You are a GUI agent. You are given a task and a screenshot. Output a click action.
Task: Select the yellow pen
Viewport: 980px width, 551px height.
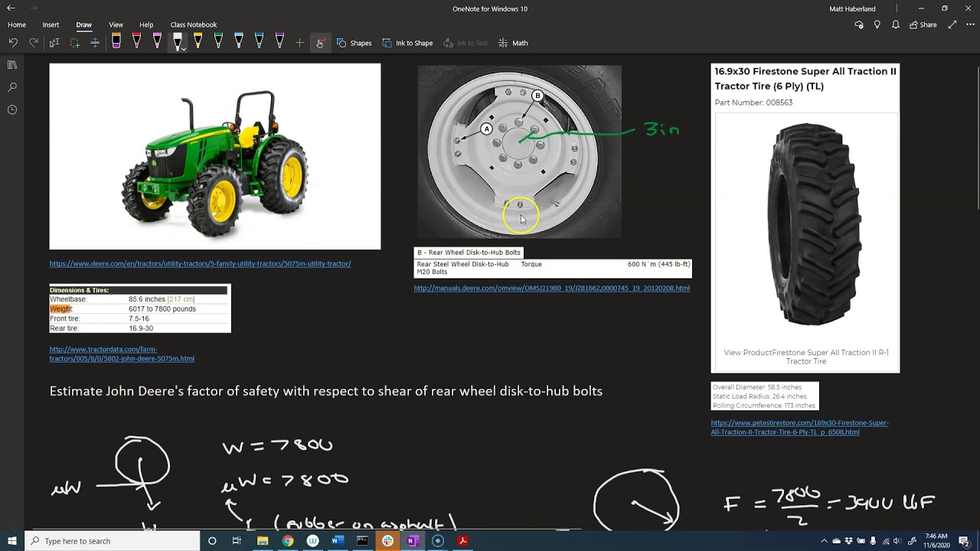point(198,42)
